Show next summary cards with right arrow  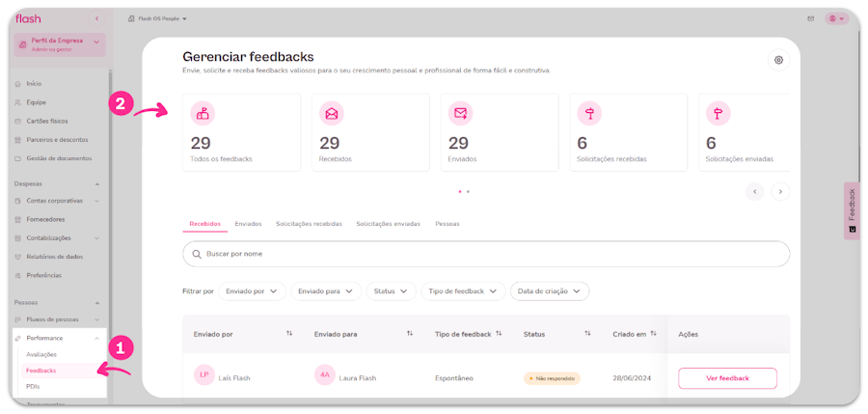[x=780, y=191]
